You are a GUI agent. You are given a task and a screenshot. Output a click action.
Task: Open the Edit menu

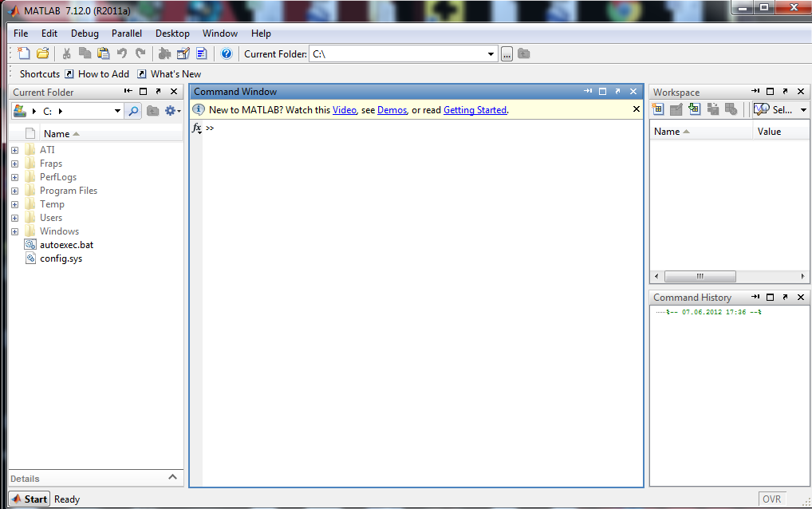(49, 34)
